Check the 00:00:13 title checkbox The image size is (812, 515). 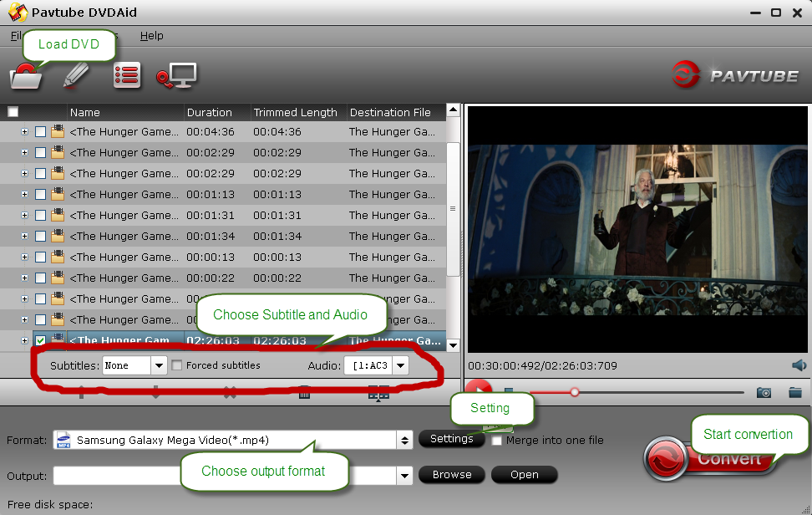pos(40,257)
